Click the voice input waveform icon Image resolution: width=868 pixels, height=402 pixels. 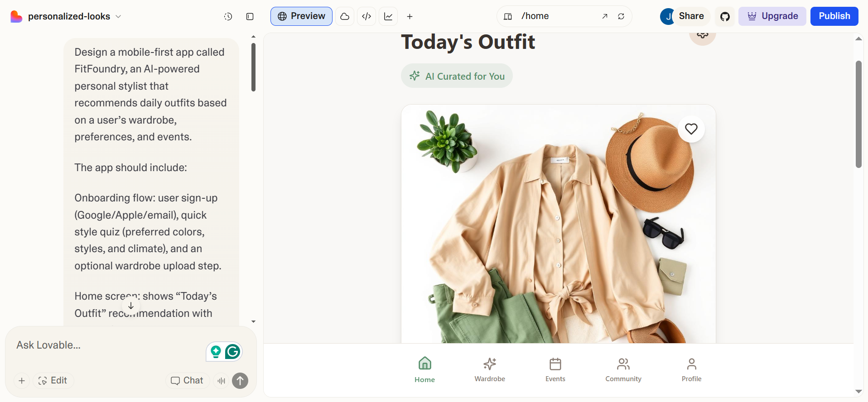tap(221, 381)
